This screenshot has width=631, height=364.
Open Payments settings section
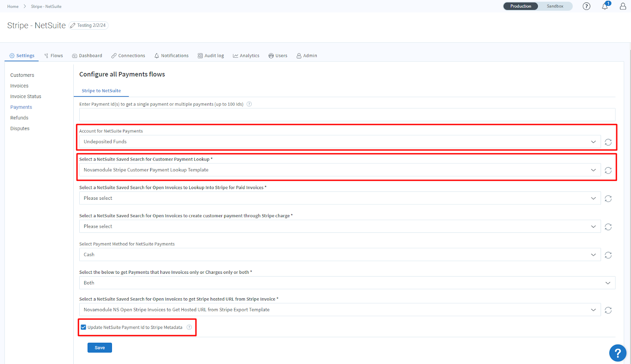pyautogui.click(x=21, y=107)
